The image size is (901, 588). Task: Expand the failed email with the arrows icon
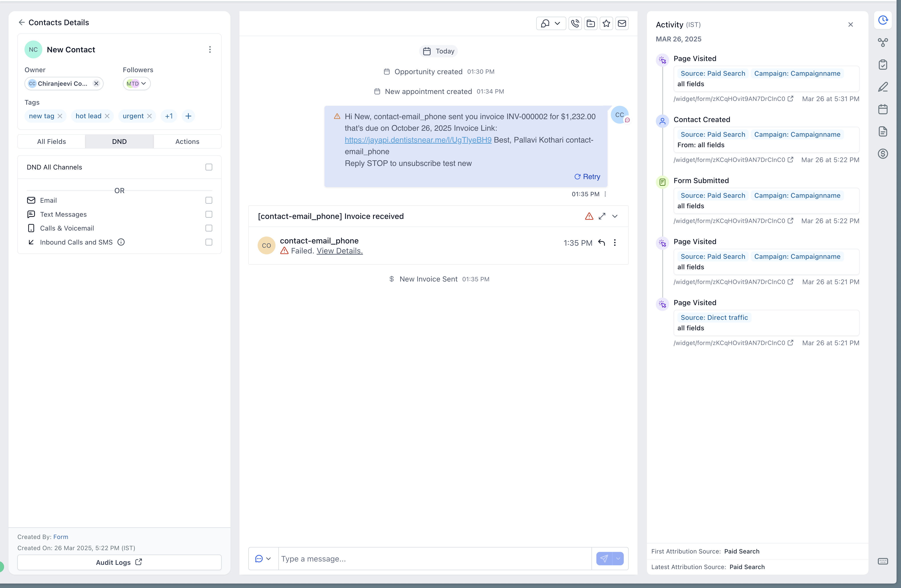[x=601, y=216]
